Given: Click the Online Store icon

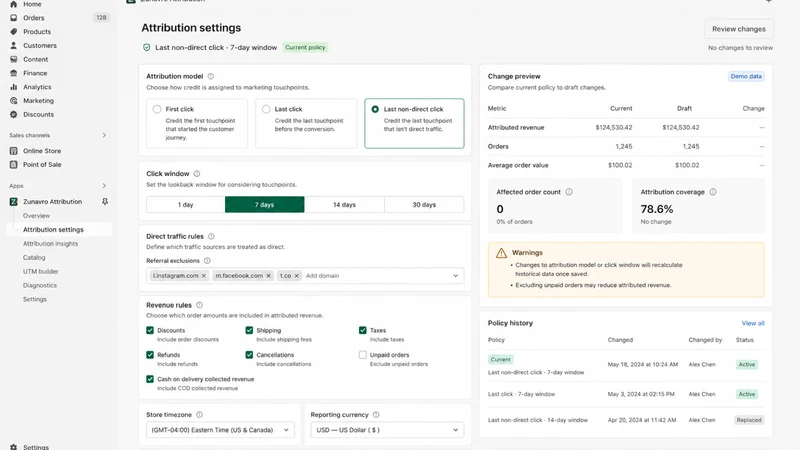Looking at the screenshot, I should pyautogui.click(x=14, y=151).
